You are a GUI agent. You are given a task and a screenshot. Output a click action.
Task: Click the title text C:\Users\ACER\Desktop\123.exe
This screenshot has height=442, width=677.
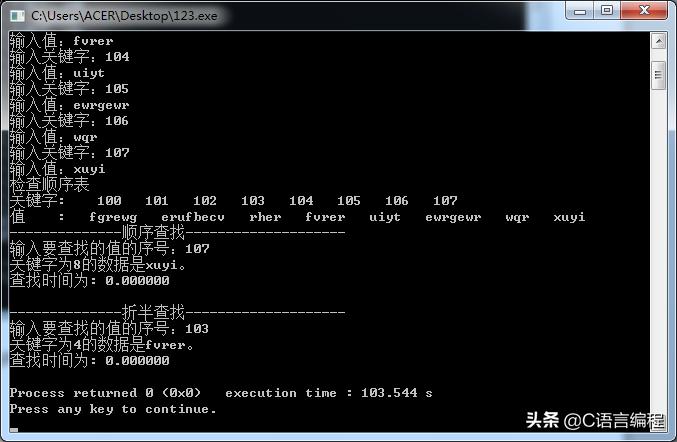pos(124,16)
